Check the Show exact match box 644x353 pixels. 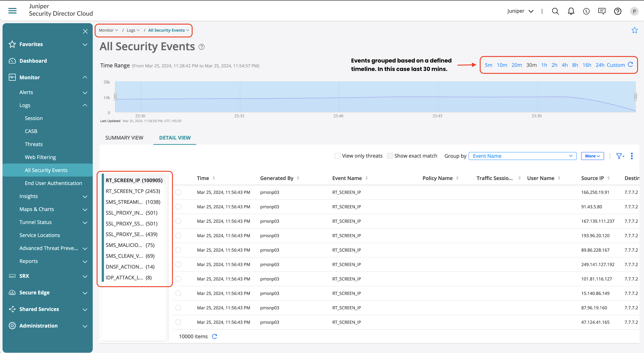(x=390, y=156)
